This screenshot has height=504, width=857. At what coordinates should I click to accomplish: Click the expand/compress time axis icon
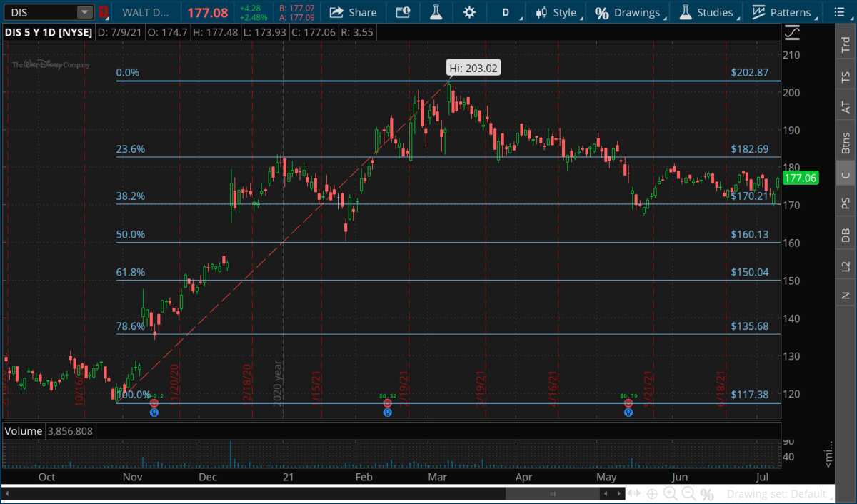(634, 493)
